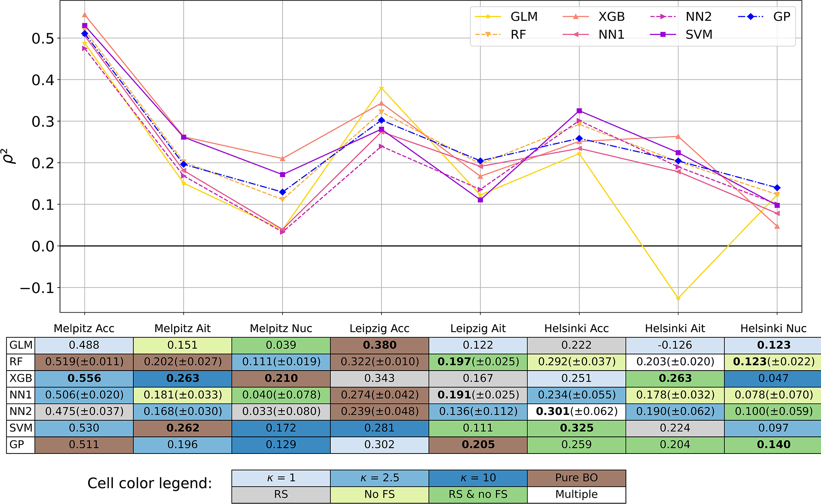Viewport: 821px width, 504px height.
Task: Click the NN2 legend dashed marker
Action: click(663, 17)
